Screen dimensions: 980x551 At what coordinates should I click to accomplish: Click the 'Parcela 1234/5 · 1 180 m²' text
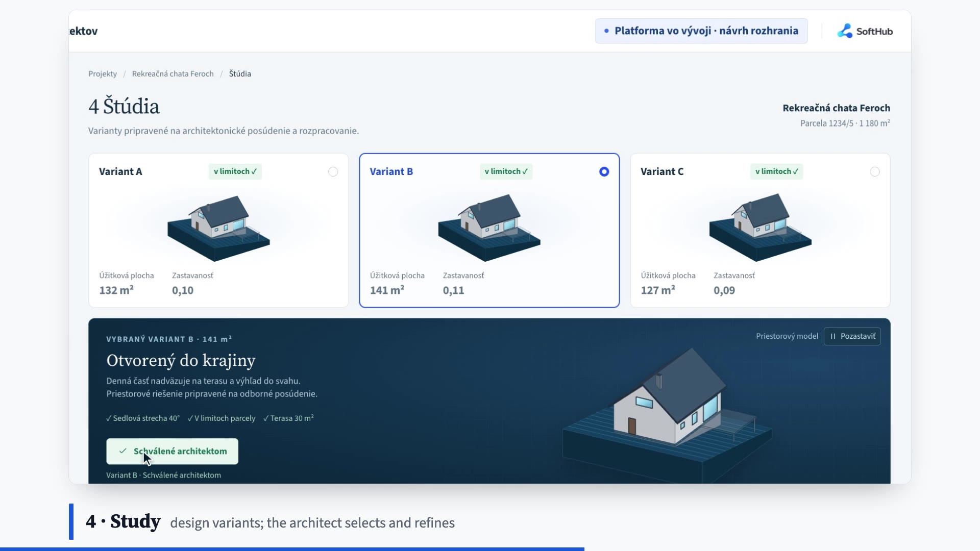(x=845, y=123)
